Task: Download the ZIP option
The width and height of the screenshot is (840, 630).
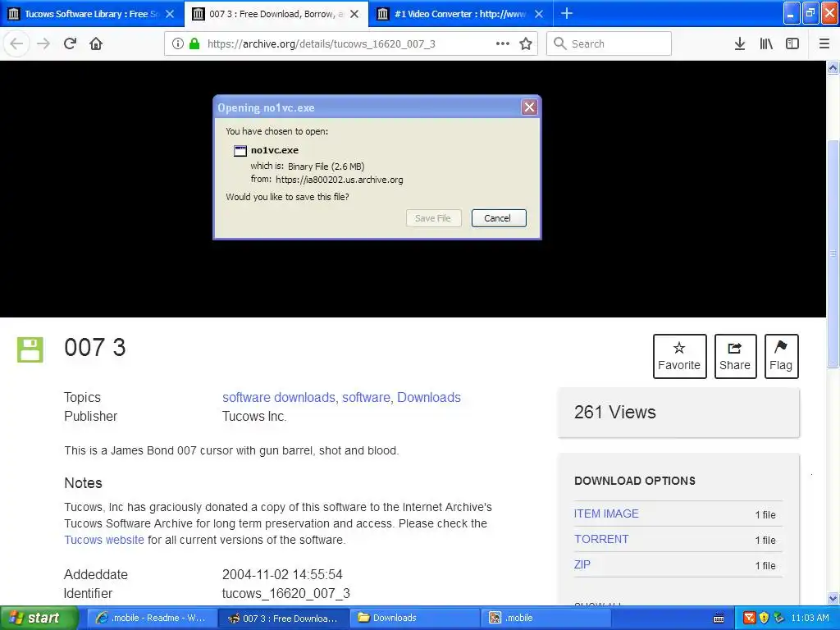Action: pyautogui.click(x=582, y=564)
